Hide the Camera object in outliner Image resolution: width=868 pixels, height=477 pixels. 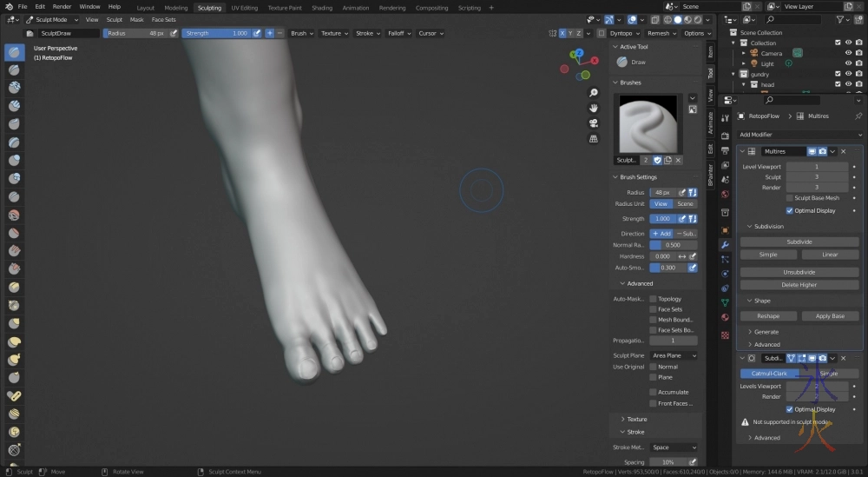848,53
